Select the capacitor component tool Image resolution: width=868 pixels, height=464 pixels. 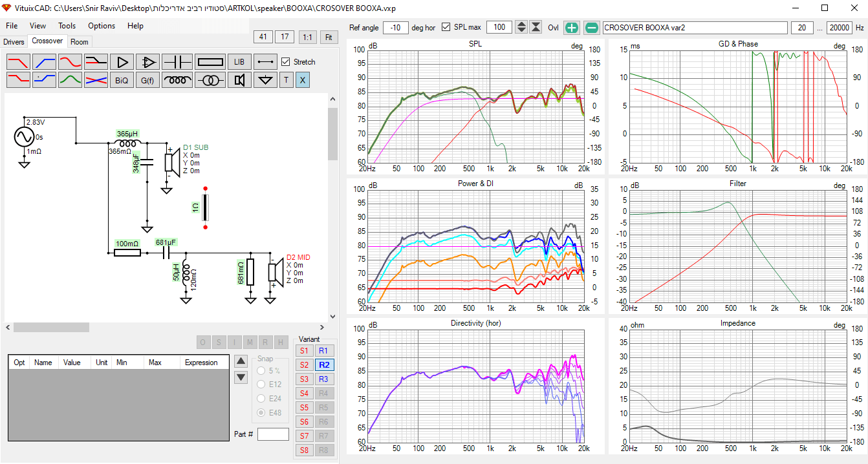point(177,62)
